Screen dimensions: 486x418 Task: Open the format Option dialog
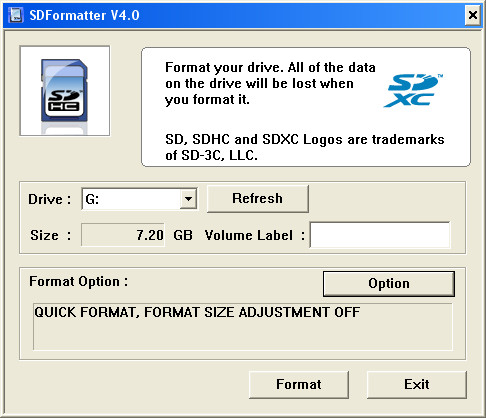(x=389, y=284)
